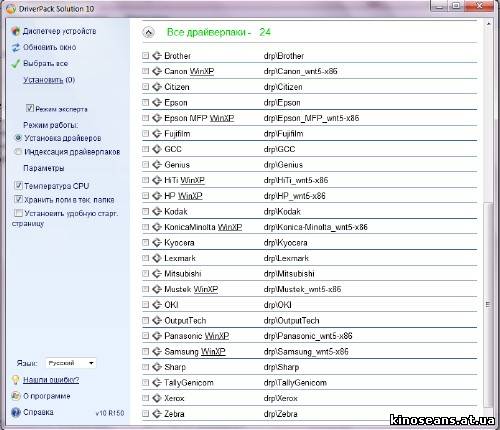
Task: Click the vertical scrollbar thumb
Action: click(488, 305)
